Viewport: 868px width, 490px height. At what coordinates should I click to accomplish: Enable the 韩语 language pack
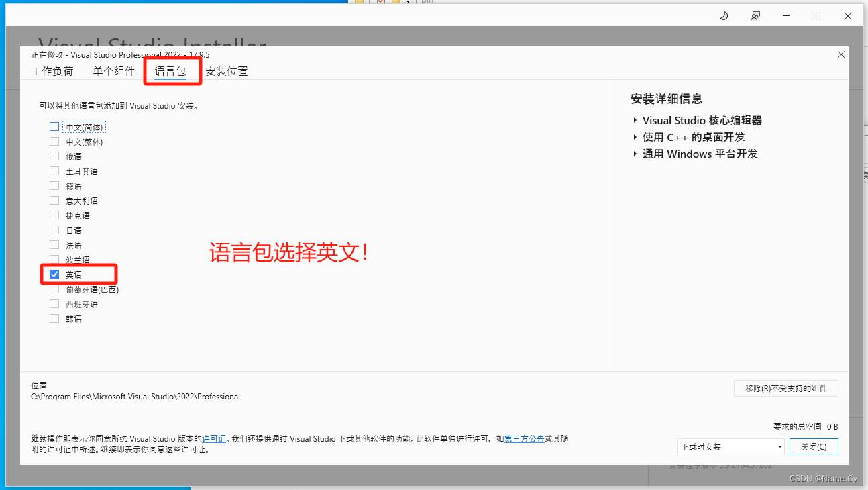tap(54, 318)
